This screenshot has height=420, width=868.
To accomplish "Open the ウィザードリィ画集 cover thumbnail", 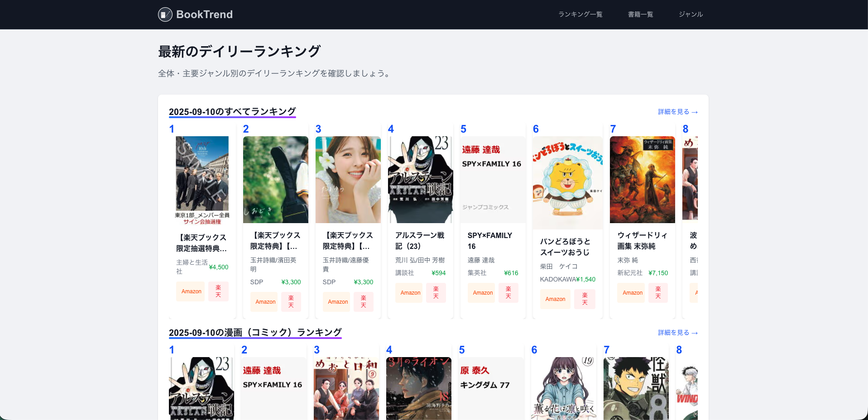I will [x=642, y=180].
